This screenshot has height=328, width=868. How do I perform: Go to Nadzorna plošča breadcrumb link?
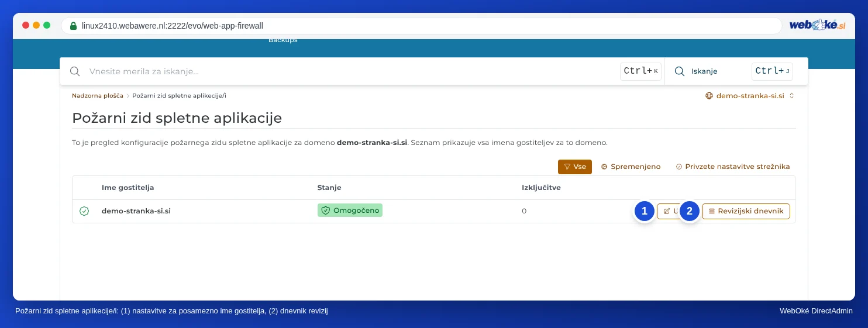[x=98, y=95]
